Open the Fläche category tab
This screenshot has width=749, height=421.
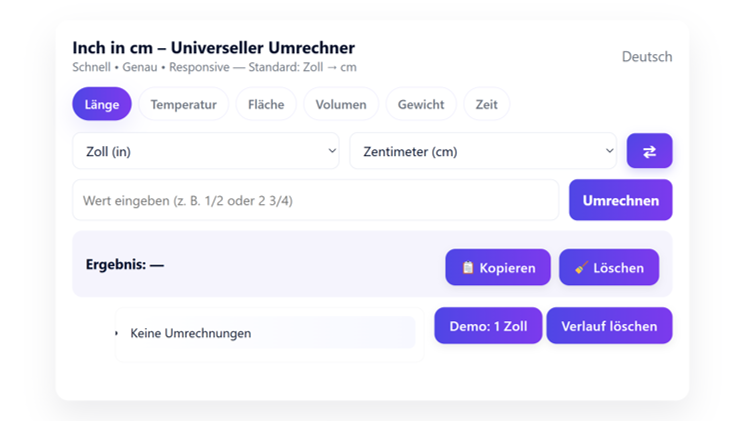tap(266, 104)
